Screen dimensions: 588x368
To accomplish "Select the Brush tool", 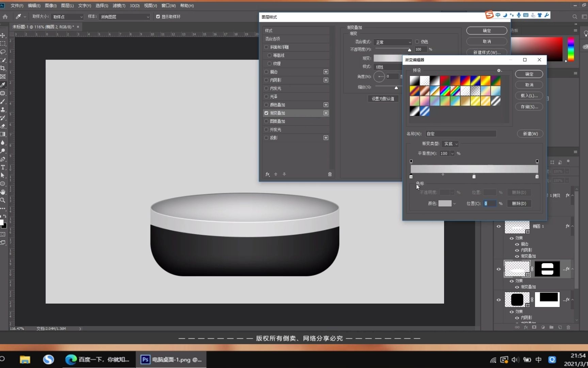I will [x=3, y=101].
